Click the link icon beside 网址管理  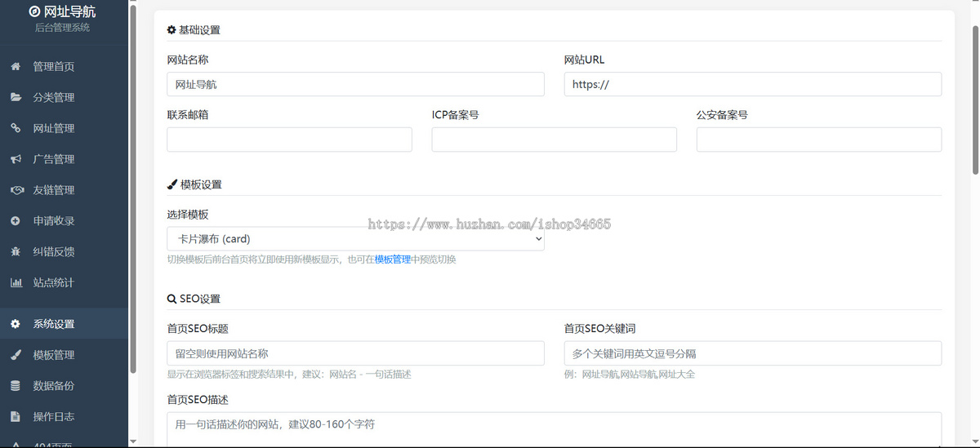coord(16,128)
